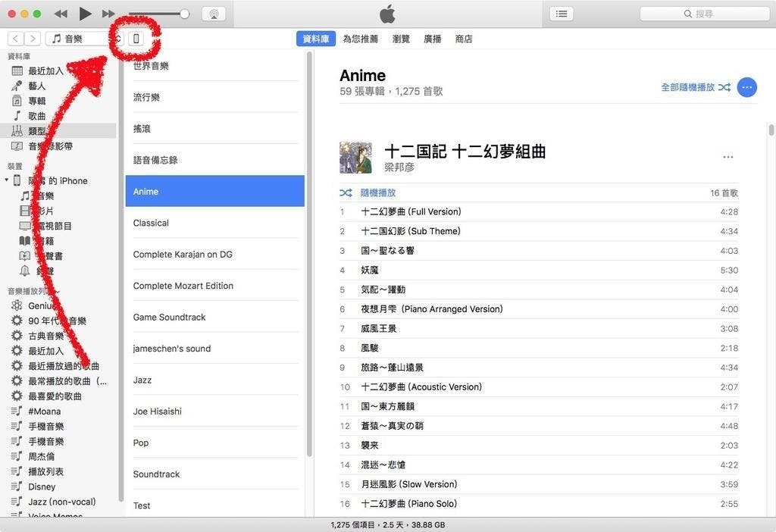Click the 十二国記 album artwork thumbnail
The image size is (776, 532).
click(355, 158)
